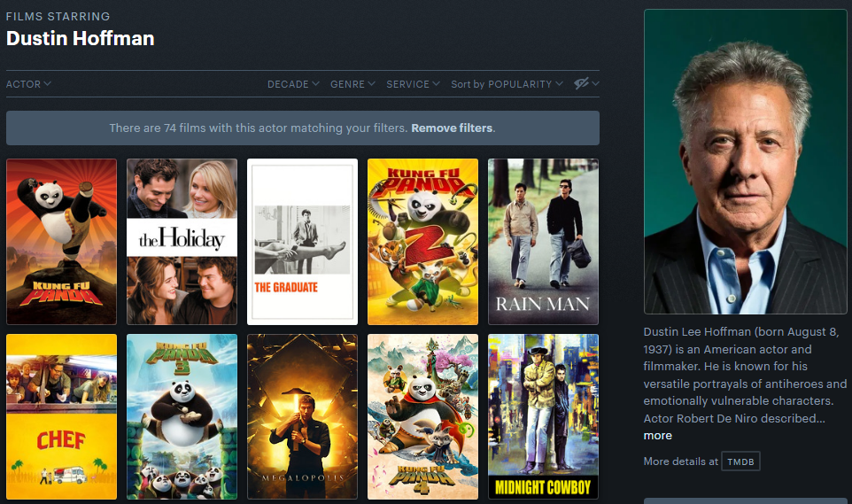Image resolution: width=852 pixels, height=504 pixels.
Task: Open the Midnight Cowboy poster
Action: coord(544,417)
